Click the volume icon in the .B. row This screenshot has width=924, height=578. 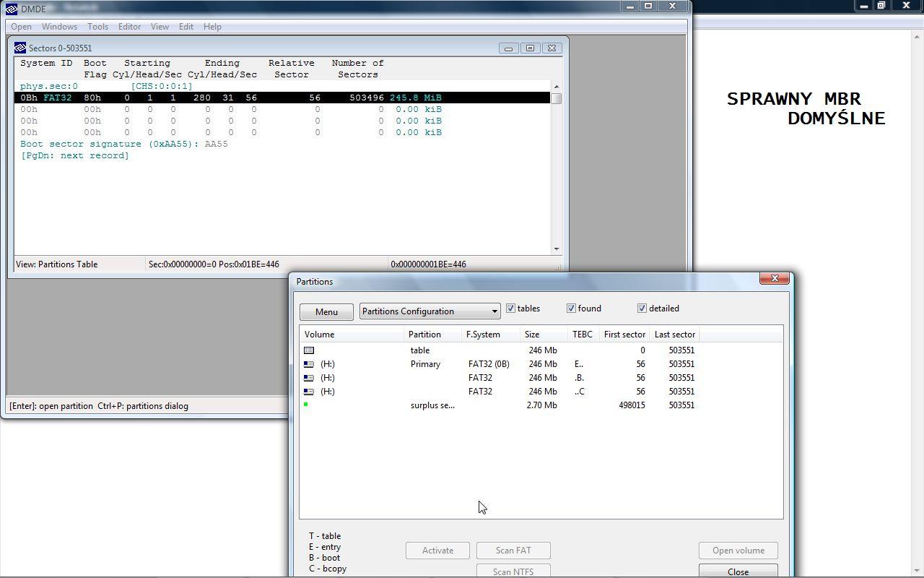309,378
